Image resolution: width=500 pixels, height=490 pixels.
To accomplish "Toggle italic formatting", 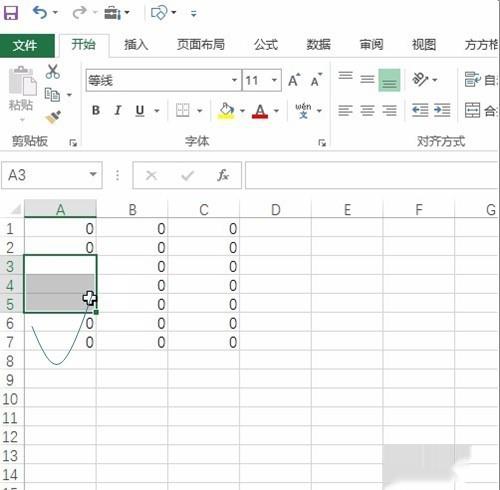I will [x=117, y=110].
